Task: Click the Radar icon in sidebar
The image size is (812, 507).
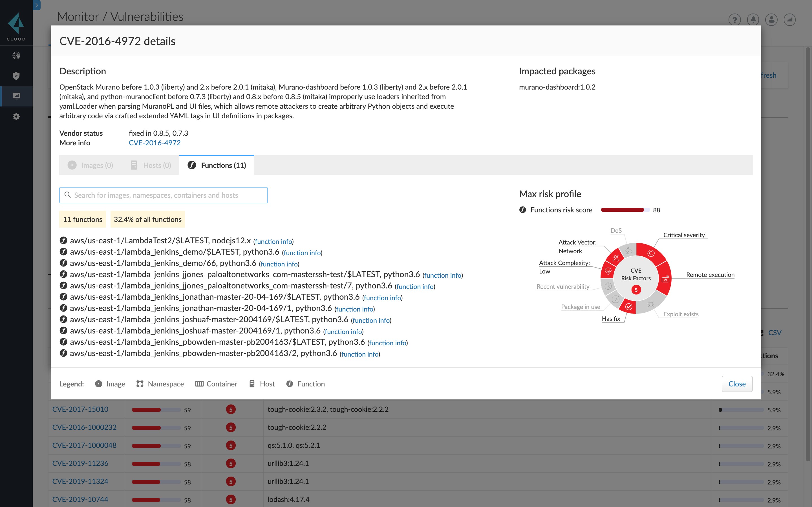Action: [16, 55]
